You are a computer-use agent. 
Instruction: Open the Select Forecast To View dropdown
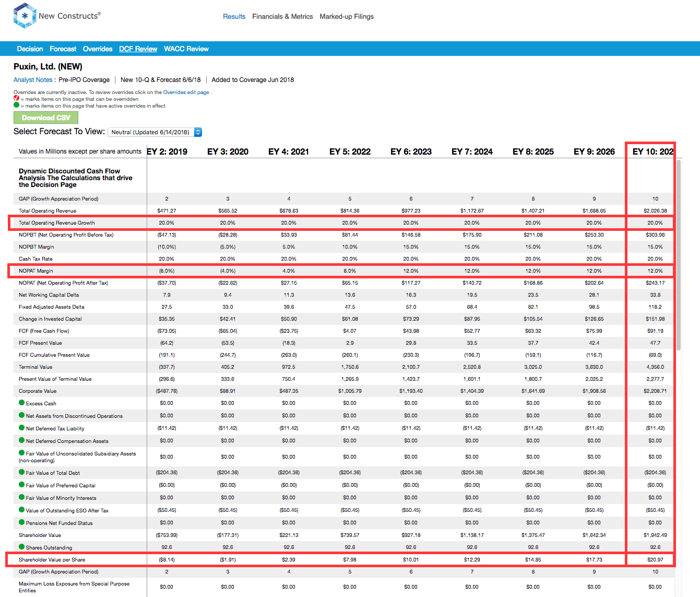[155, 132]
